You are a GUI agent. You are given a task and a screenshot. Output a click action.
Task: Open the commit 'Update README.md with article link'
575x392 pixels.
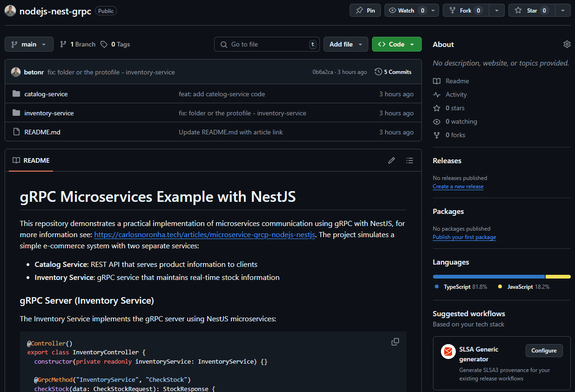(x=231, y=132)
